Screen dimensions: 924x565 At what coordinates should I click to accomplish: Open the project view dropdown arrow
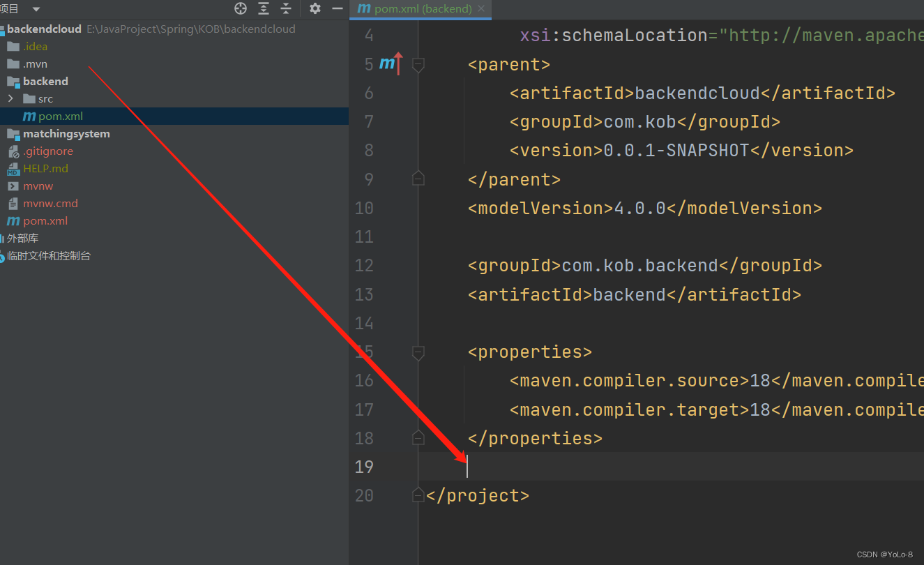[x=36, y=9]
